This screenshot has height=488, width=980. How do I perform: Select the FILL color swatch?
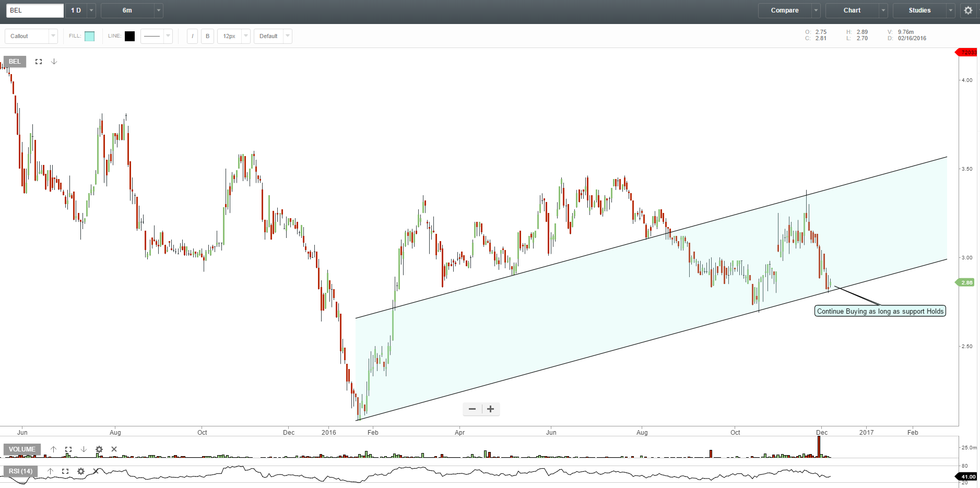click(89, 36)
